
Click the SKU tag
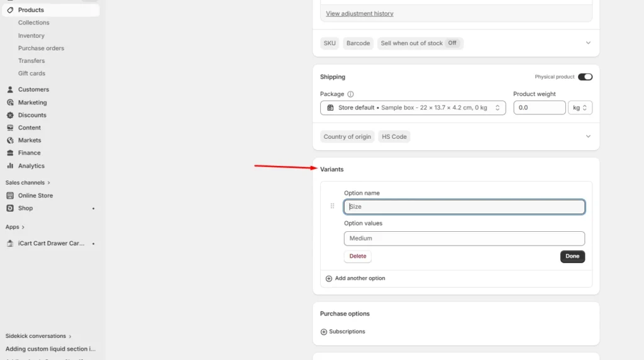[x=330, y=43]
